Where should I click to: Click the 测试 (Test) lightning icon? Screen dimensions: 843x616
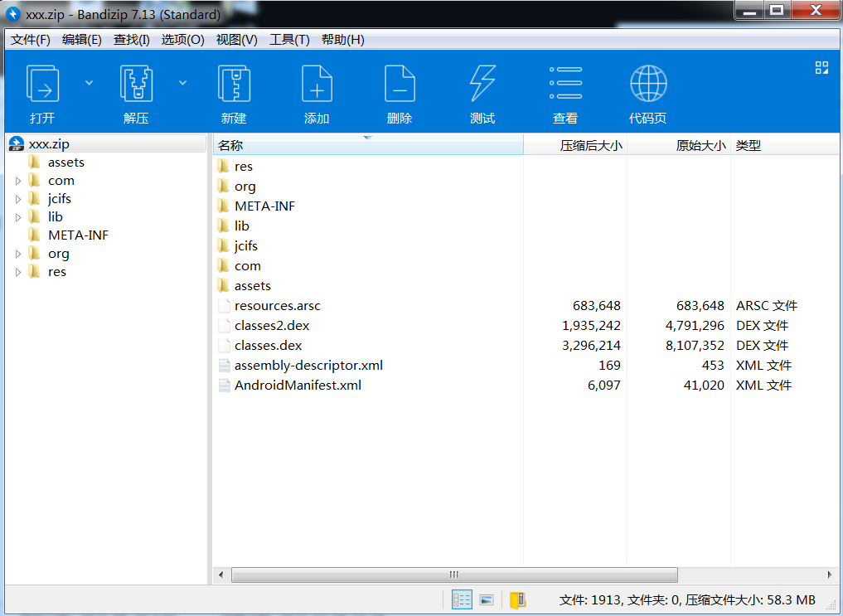pyautogui.click(x=482, y=85)
